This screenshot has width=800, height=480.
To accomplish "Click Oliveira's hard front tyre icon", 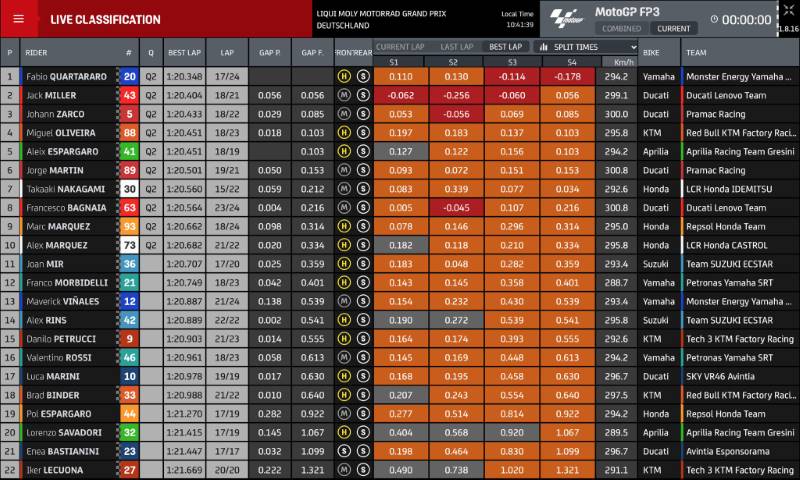I will coord(344,133).
